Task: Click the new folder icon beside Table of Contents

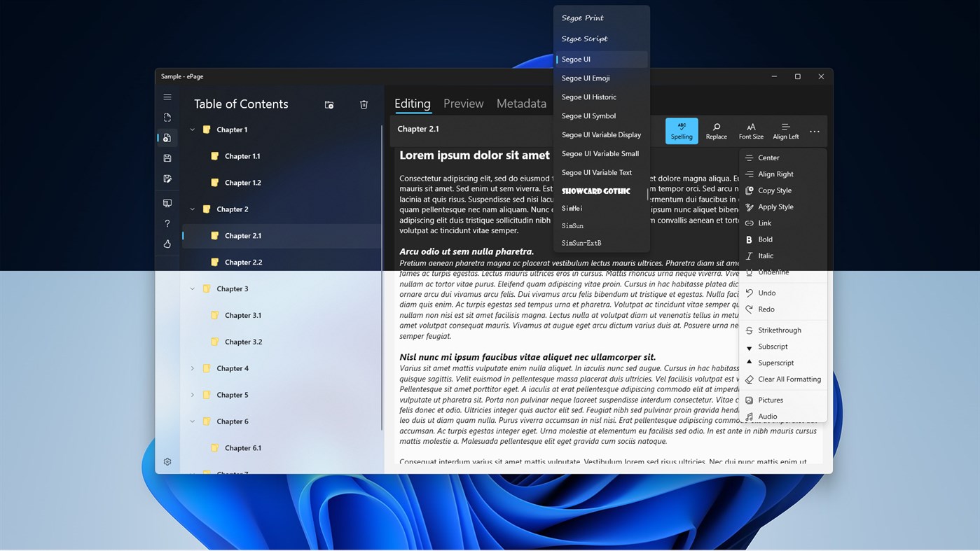Action: (x=329, y=104)
